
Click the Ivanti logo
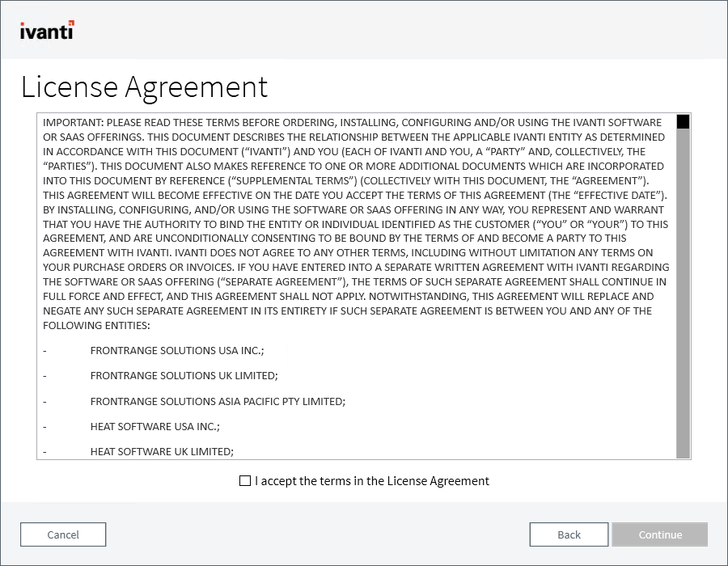[x=45, y=31]
